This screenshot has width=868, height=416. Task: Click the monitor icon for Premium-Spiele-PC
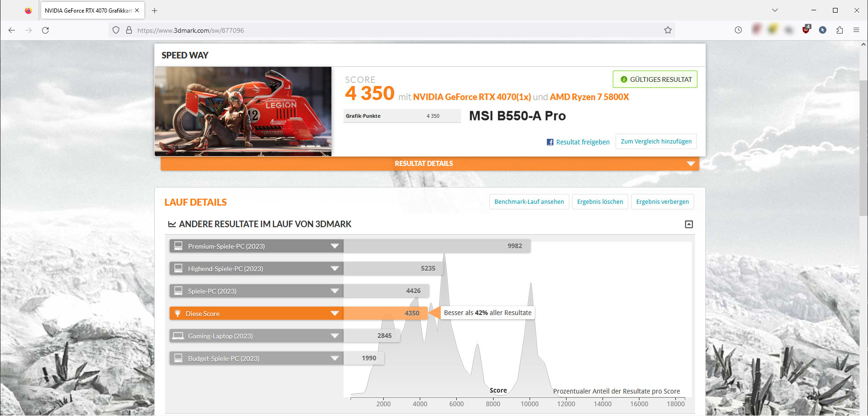(x=178, y=246)
